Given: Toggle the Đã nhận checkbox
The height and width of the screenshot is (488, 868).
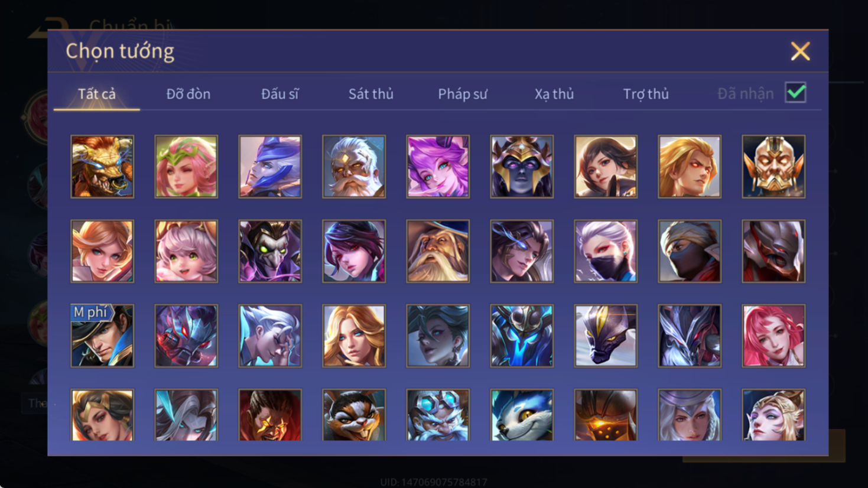Looking at the screenshot, I should click(795, 93).
